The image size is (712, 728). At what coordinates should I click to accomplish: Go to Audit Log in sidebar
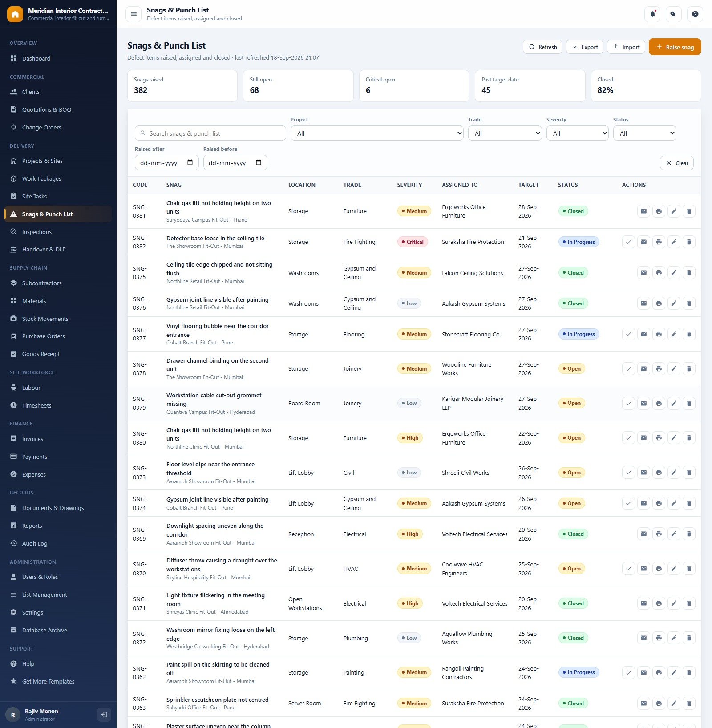(x=58, y=543)
